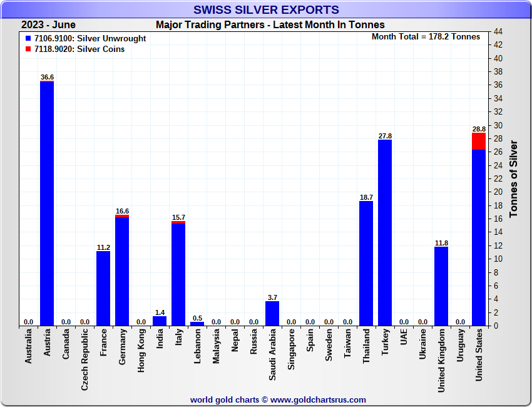The height and width of the screenshot is (407, 532).
Task: Click the Malaysia axis label
Action: 216,346
